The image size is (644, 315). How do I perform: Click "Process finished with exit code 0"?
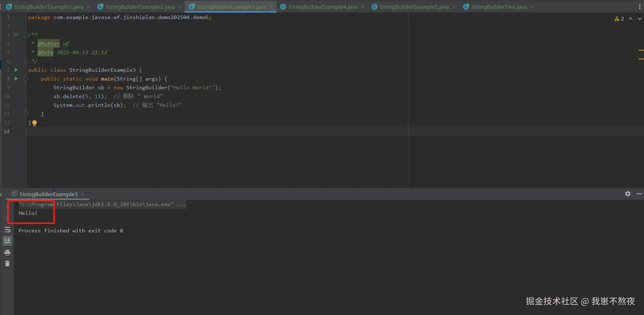pyautogui.click(x=71, y=231)
